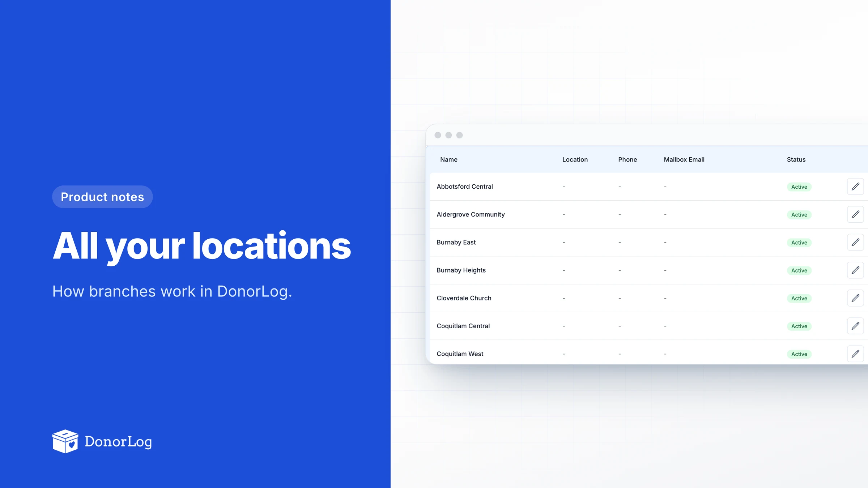The width and height of the screenshot is (868, 488).
Task: Edit the Cloverdale Church row
Action: [855, 298]
